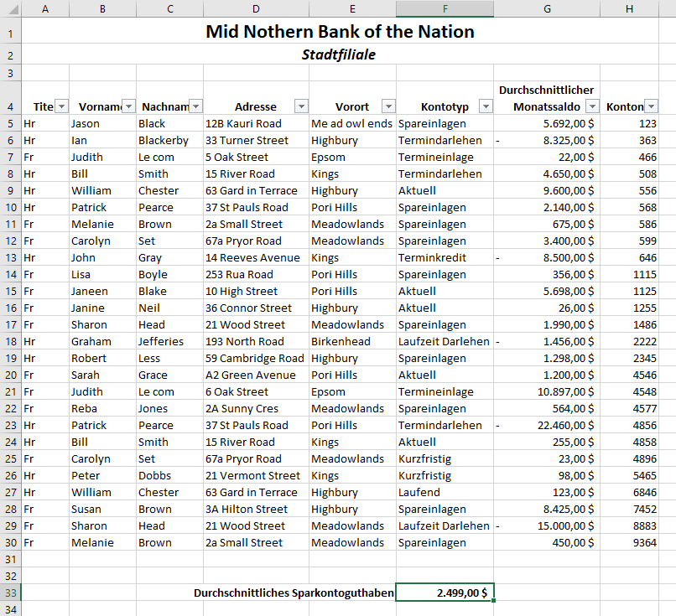Select the '5 Oak Street' address cell
This screenshot has width=676, height=616.
(256, 158)
